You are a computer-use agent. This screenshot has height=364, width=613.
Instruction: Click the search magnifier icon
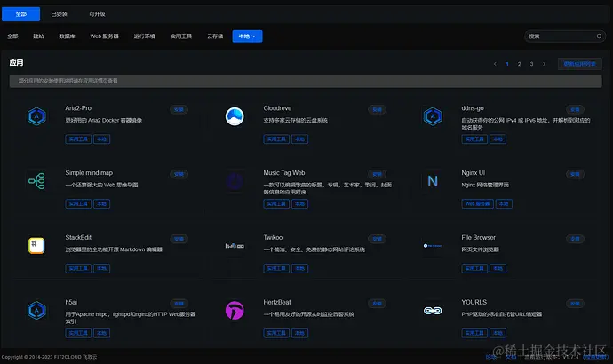click(x=599, y=36)
